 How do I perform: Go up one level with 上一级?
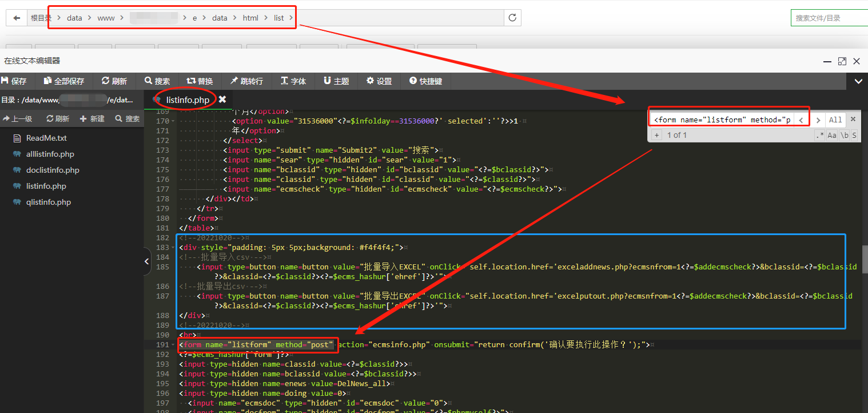click(18, 119)
